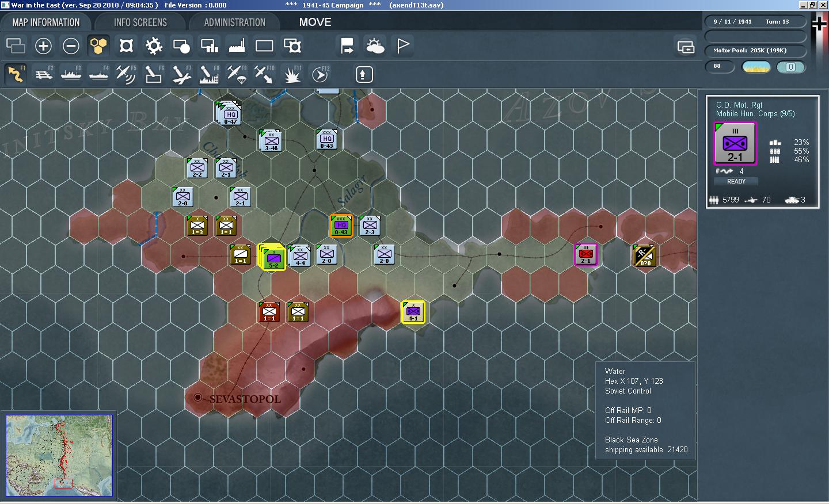This screenshot has width=829, height=504.
Task: Select the black airbase counter on the map
Action: point(644,256)
